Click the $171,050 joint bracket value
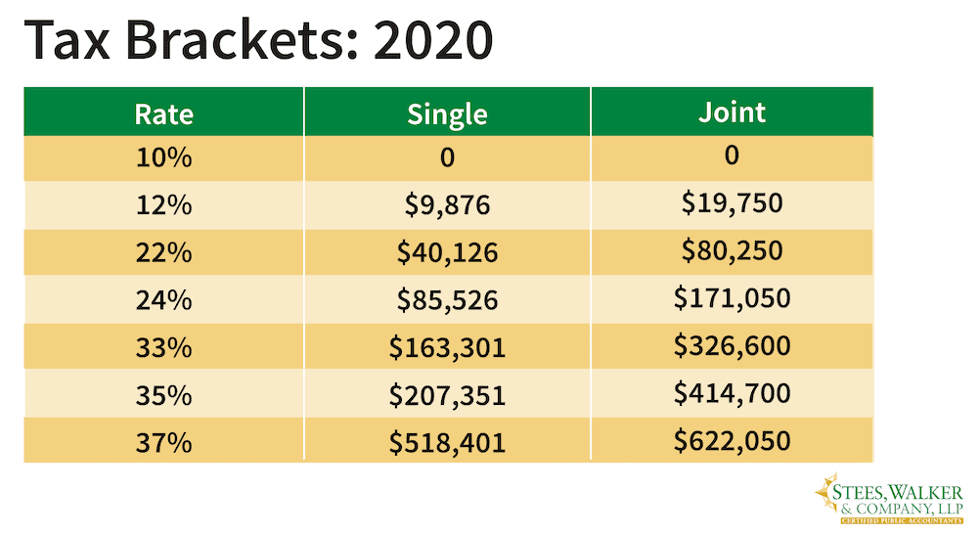This screenshot has width=980, height=535. point(732,298)
